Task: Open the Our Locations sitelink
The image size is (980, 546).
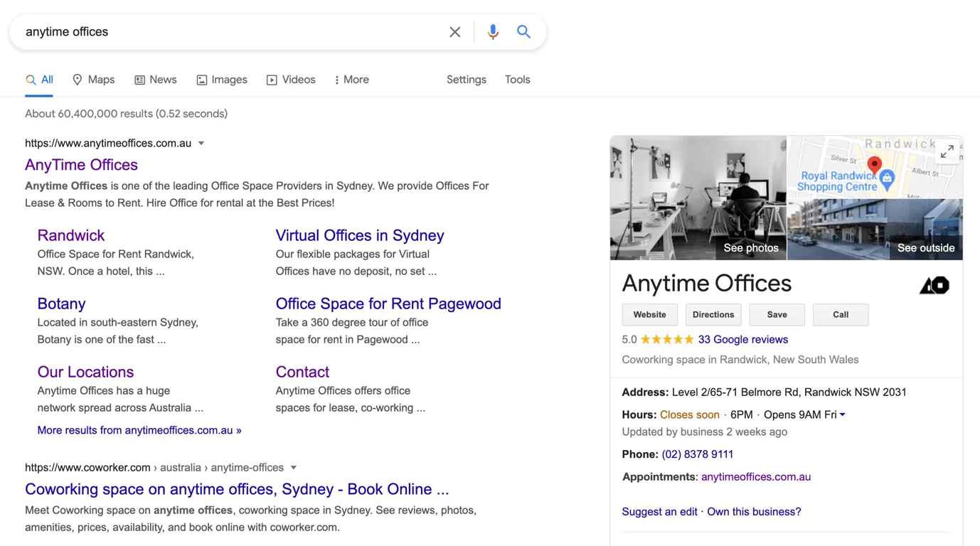Action: point(85,372)
